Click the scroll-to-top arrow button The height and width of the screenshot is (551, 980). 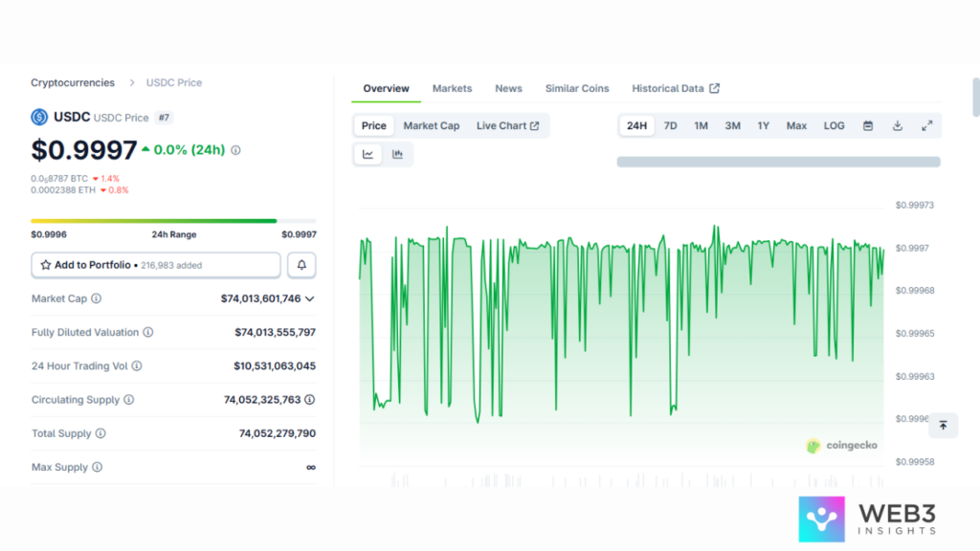pos(943,426)
